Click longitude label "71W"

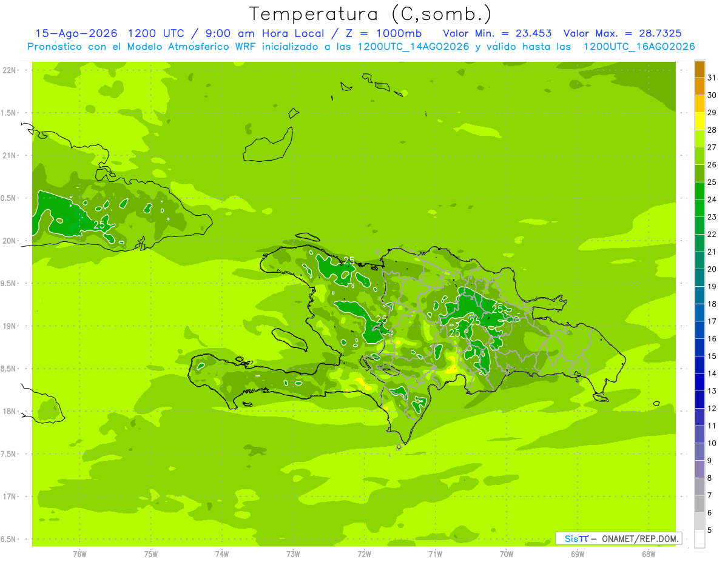(x=435, y=554)
